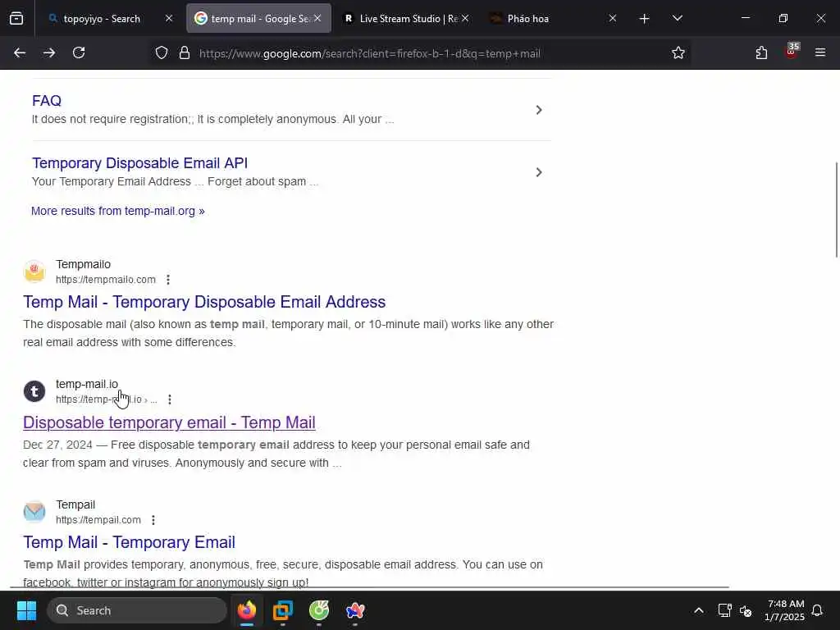Viewport: 840px width, 630px height.
Task: Open Disposable temporary email - Temp Mail
Action: pyautogui.click(x=169, y=422)
